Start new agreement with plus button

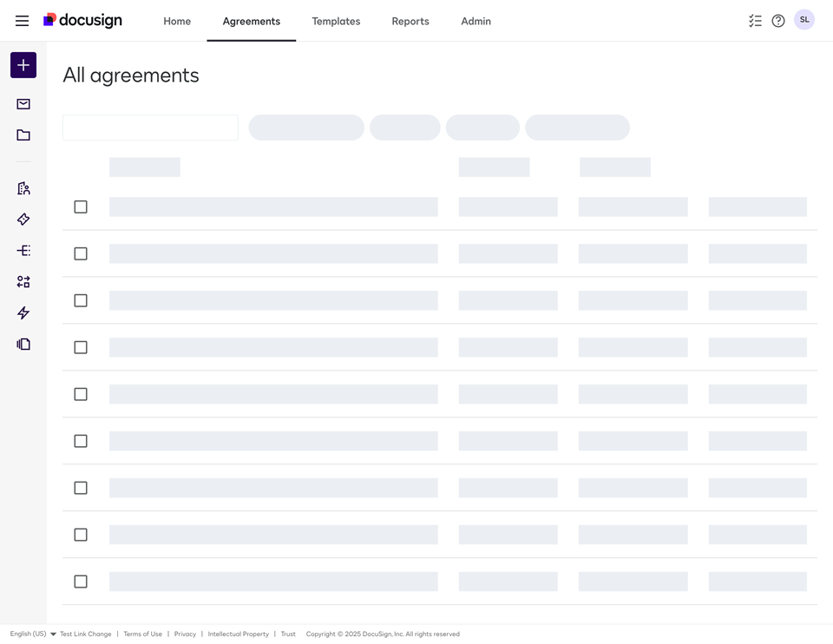23,65
